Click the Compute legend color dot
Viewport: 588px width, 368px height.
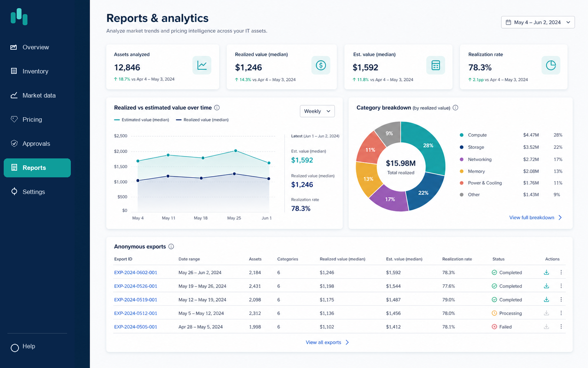point(462,135)
